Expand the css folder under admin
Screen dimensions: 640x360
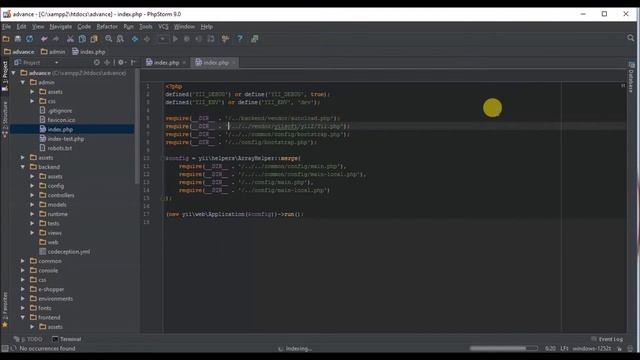coord(32,101)
